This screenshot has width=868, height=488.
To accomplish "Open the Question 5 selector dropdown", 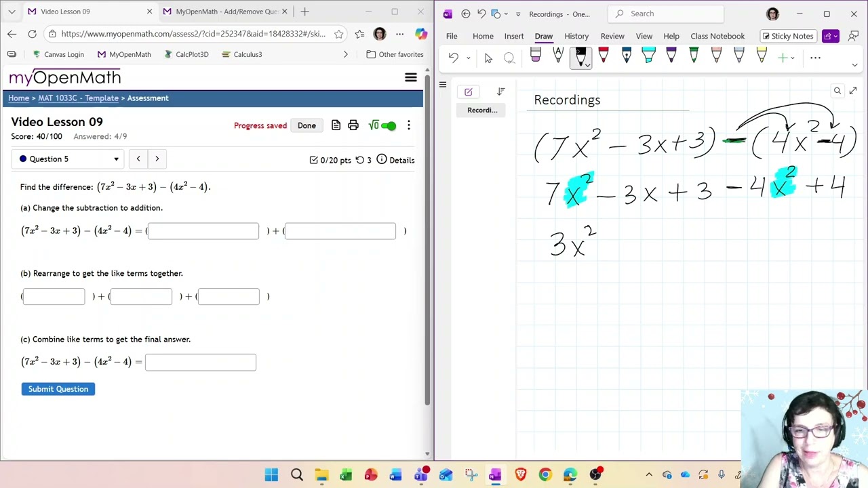I will [68, 159].
